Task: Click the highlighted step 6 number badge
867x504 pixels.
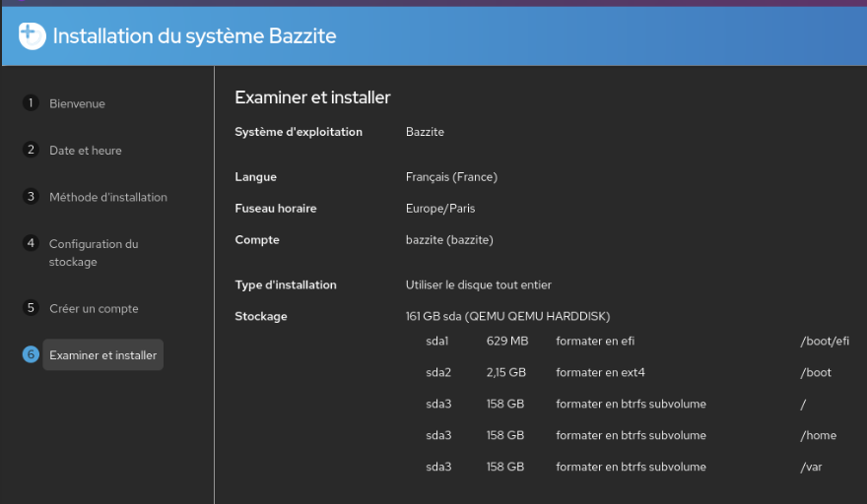Action: pos(31,354)
